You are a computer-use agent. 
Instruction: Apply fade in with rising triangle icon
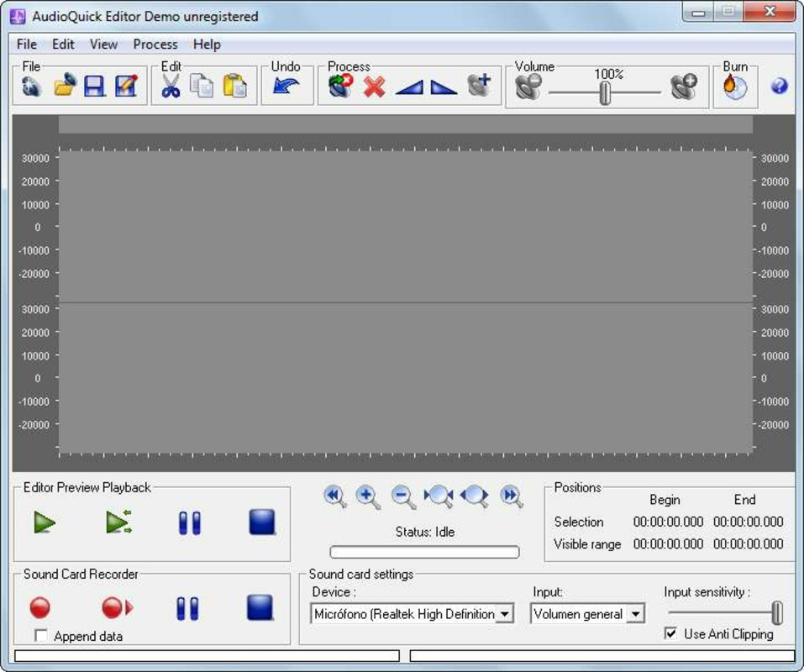tap(409, 87)
